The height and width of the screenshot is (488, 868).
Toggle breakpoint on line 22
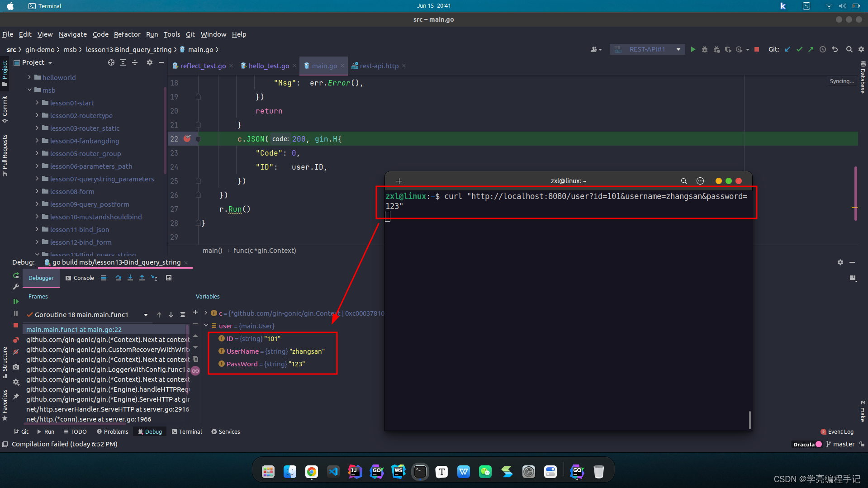pyautogui.click(x=187, y=138)
